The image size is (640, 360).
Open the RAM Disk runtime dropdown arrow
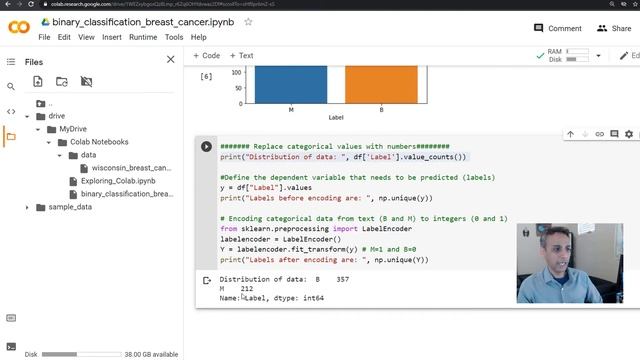point(598,56)
